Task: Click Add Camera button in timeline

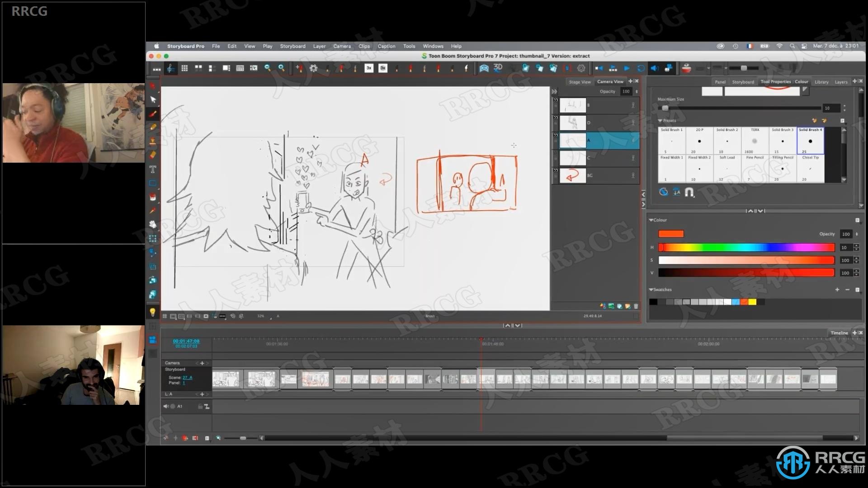Action: 201,362
